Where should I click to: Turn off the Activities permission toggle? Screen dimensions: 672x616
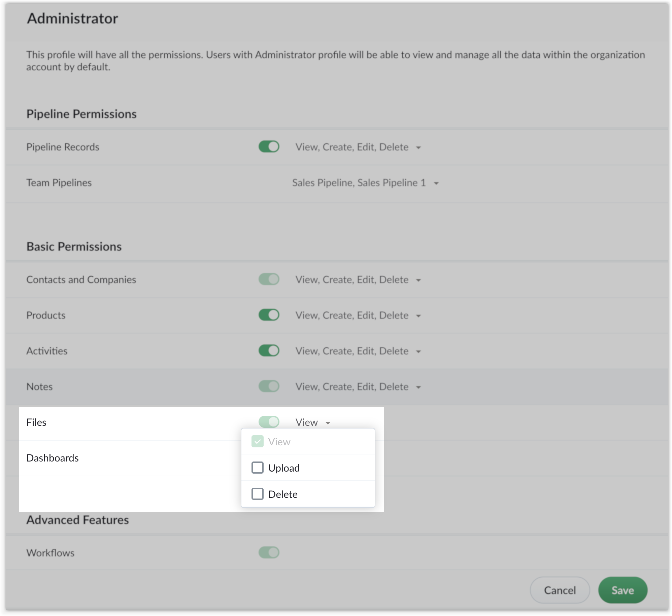pos(269,351)
